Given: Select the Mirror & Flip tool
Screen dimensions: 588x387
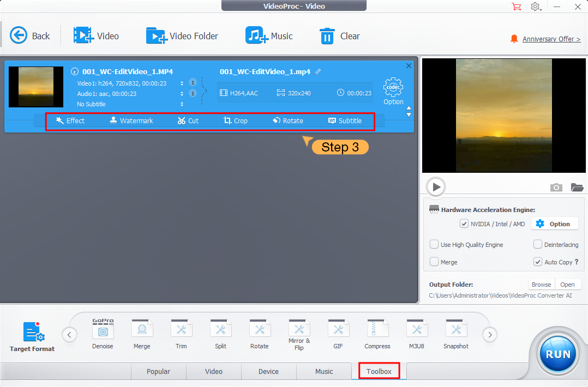Looking at the screenshot, I should tap(299, 335).
